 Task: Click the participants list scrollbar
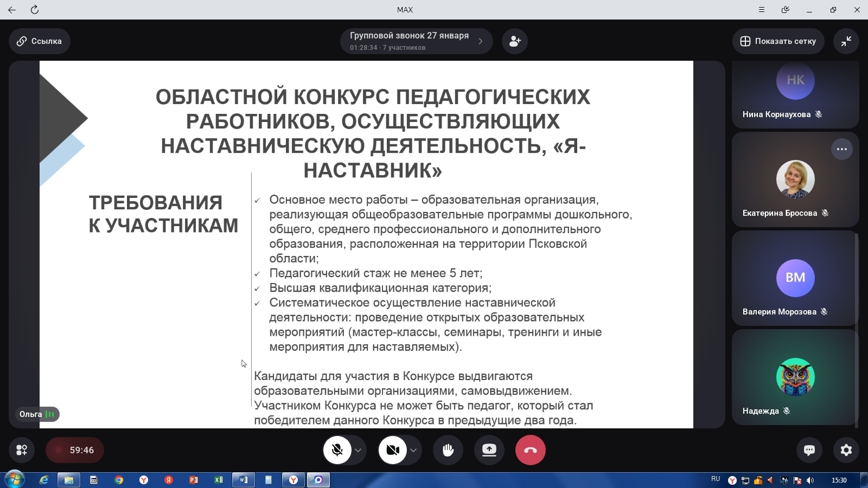[857, 325]
